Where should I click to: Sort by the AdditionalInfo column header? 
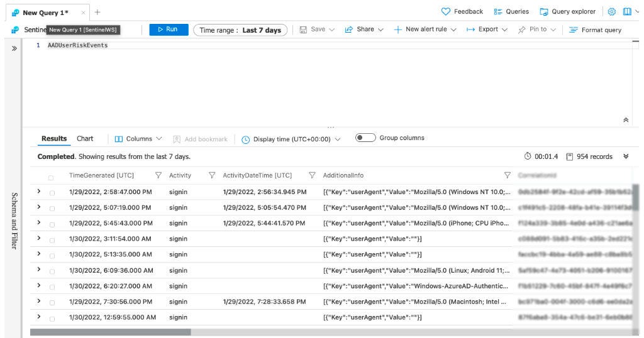pyautogui.click(x=343, y=175)
